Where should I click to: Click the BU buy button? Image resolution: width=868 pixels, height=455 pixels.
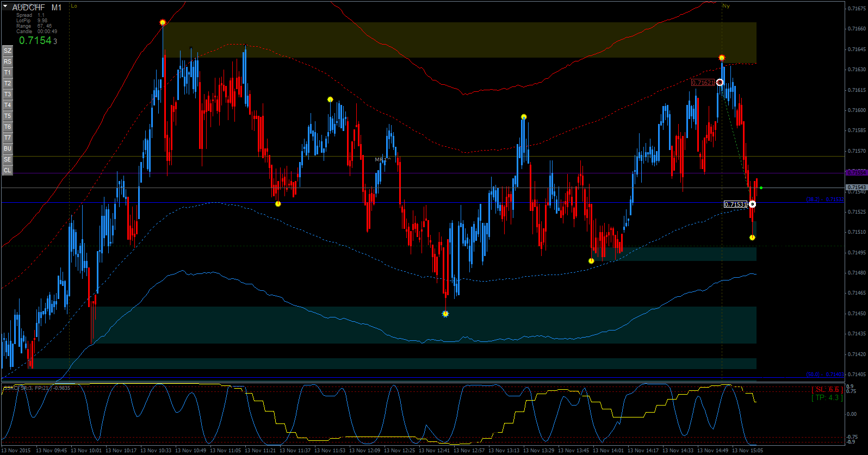pyautogui.click(x=8, y=148)
